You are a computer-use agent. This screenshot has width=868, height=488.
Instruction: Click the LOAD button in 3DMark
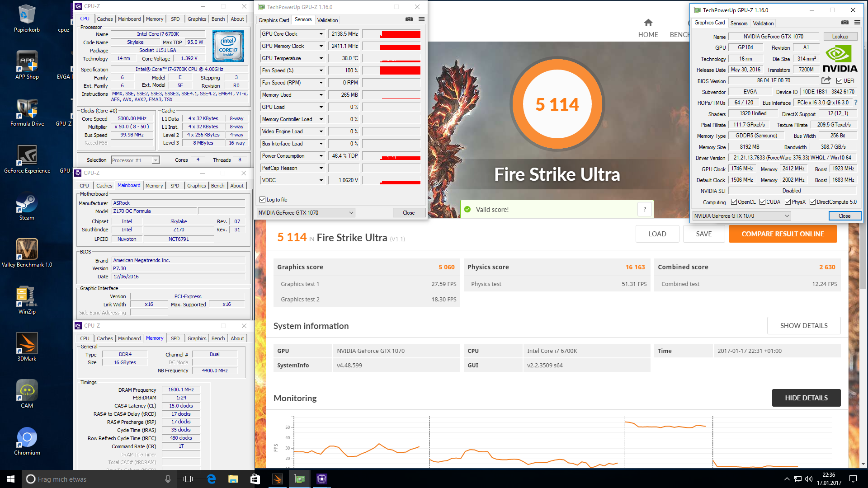[657, 234]
